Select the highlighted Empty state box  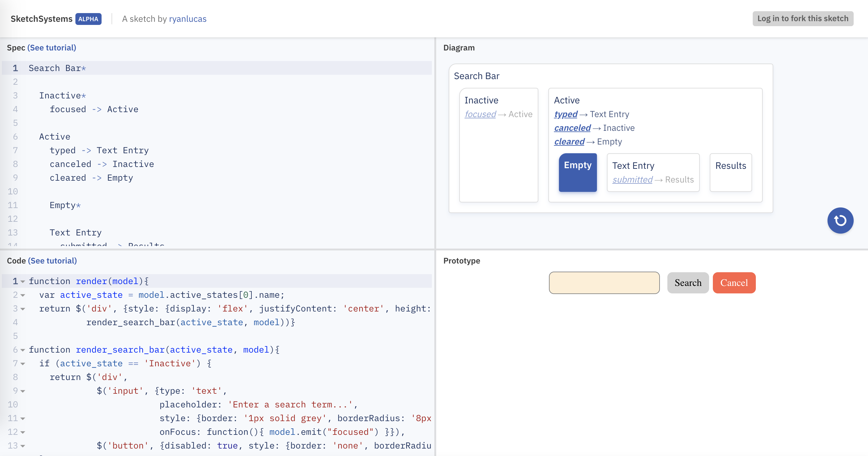click(578, 173)
